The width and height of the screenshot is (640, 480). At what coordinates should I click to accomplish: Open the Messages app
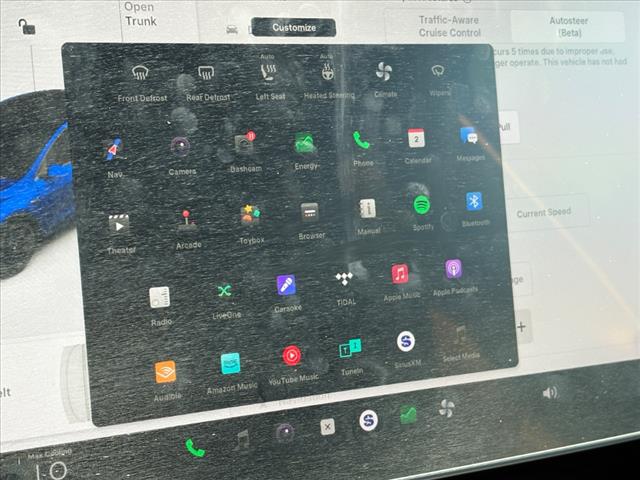[470, 144]
